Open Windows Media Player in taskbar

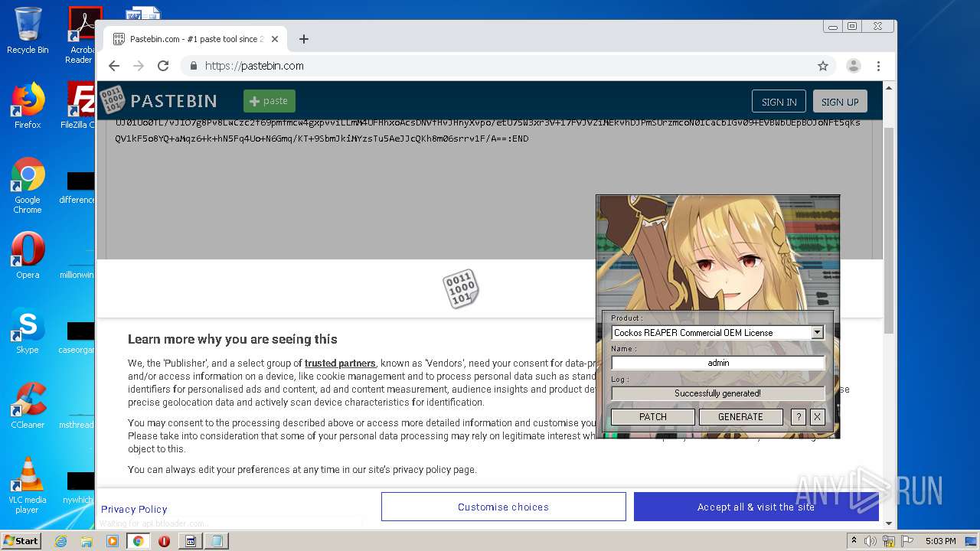[x=113, y=541]
